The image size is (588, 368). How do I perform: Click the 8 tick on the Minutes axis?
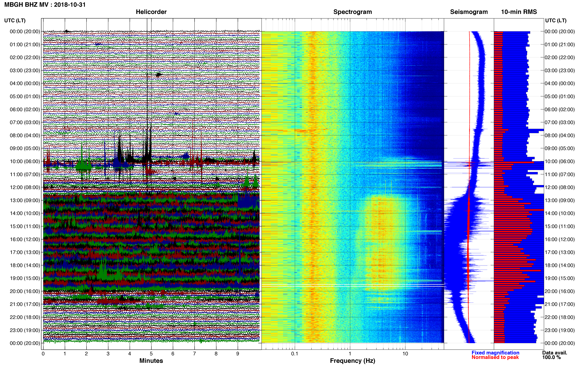point(216,354)
